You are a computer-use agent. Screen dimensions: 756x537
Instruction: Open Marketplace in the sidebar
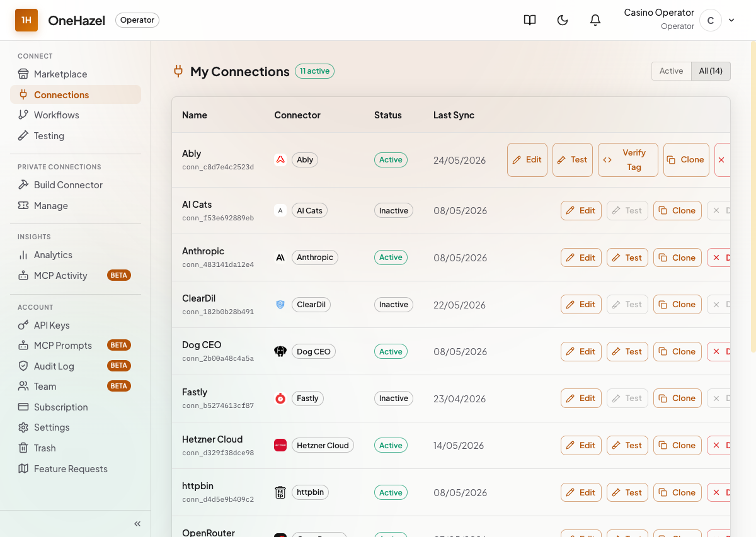tap(76, 74)
